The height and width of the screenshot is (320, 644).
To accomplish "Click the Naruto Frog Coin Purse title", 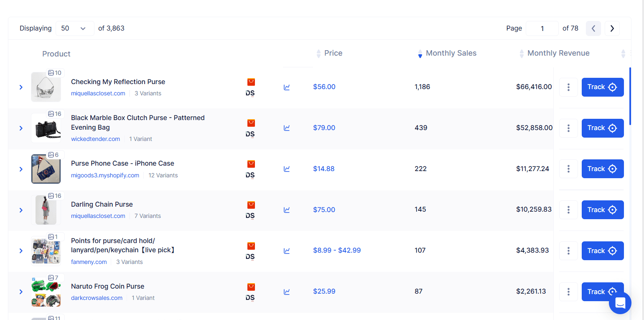I will 107,287.
